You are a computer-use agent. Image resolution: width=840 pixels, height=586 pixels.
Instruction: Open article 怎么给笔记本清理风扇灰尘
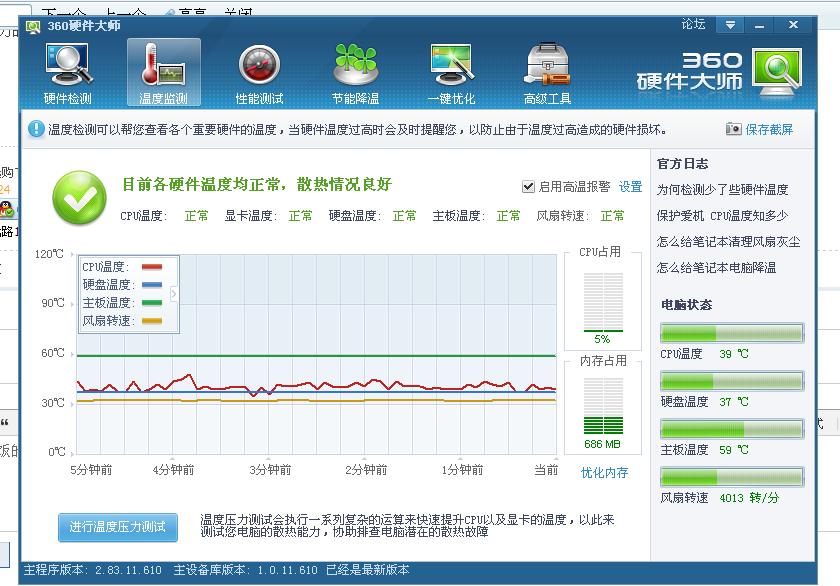click(729, 242)
